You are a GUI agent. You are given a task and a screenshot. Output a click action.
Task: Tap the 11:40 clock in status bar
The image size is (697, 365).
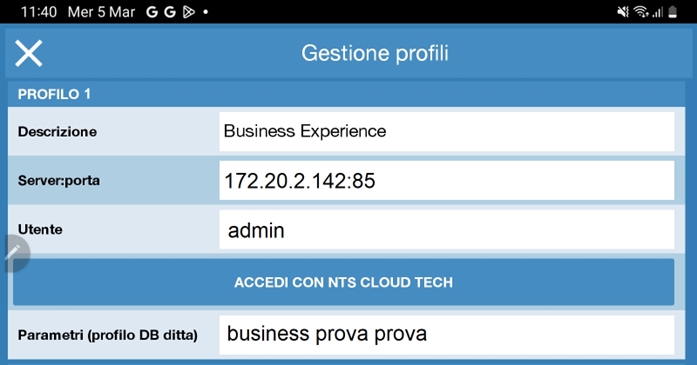[39, 12]
